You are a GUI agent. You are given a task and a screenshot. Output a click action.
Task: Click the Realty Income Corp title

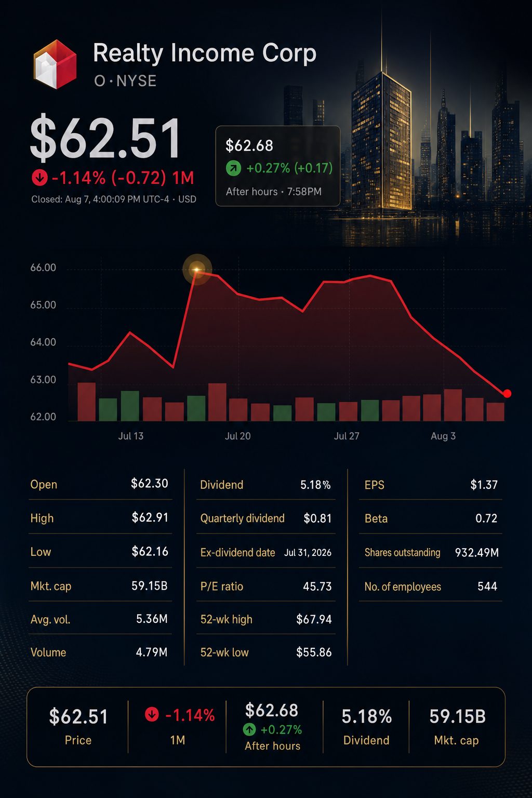(205, 54)
